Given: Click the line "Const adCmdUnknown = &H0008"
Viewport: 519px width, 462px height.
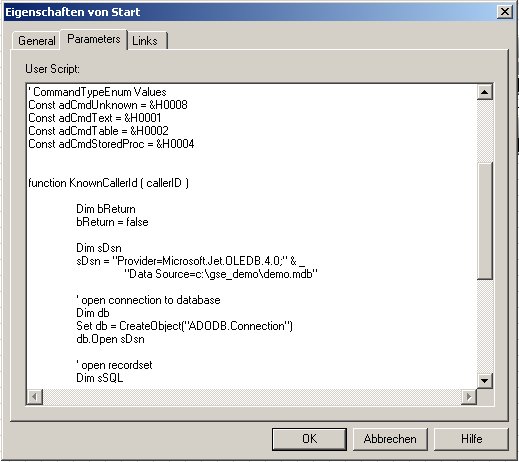Looking at the screenshot, I should (x=108, y=105).
